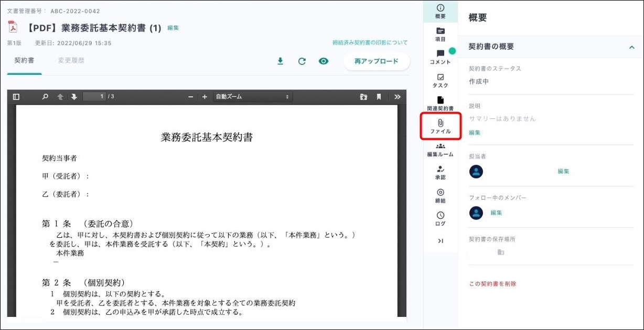Select the 契約書 tab

click(x=24, y=61)
